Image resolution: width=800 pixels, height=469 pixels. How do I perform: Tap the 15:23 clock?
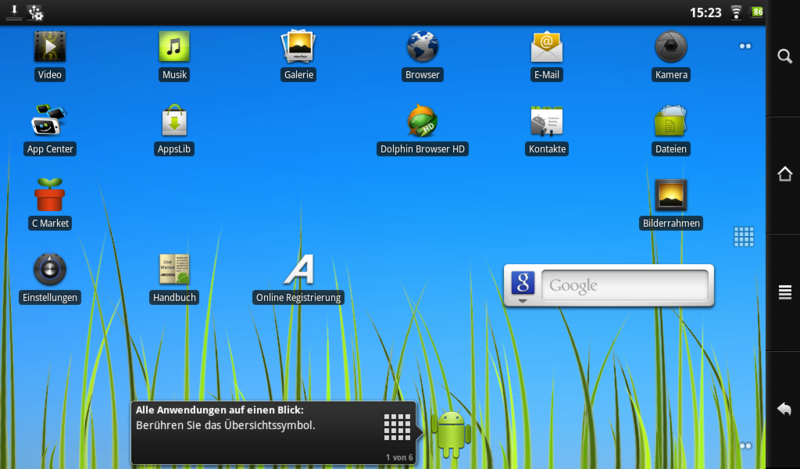pyautogui.click(x=706, y=13)
